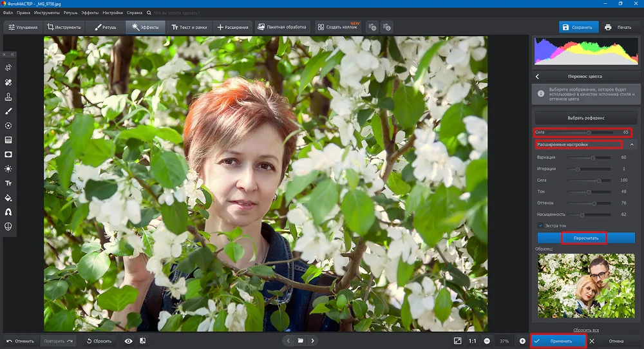Open the Правка menu
This screenshot has width=644, height=349.
23,13
